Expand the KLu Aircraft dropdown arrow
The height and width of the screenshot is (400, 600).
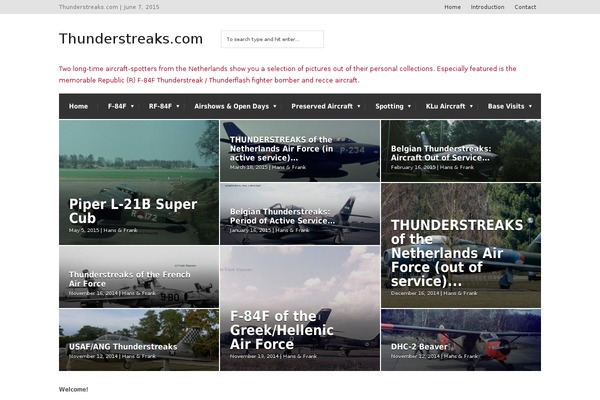(471, 106)
